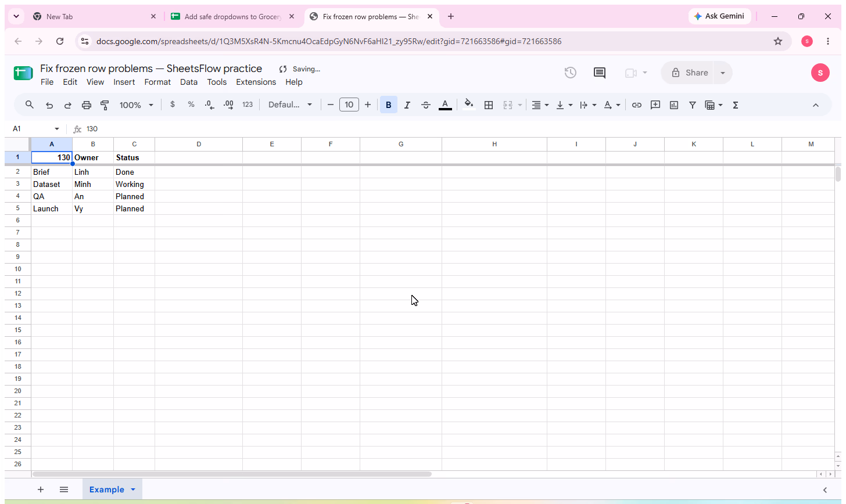Open the Google account avatar
846x504 pixels.
coord(820,73)
